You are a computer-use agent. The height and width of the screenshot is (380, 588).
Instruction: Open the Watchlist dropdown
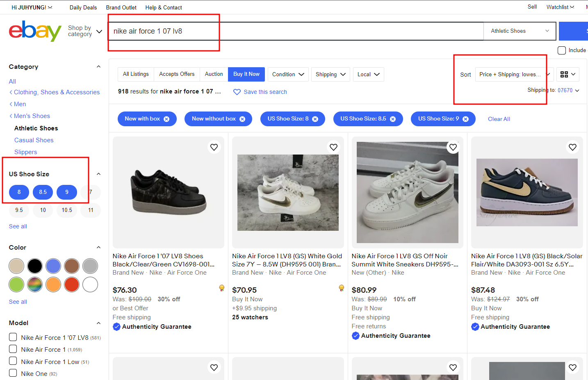click(x=560, y=7)
